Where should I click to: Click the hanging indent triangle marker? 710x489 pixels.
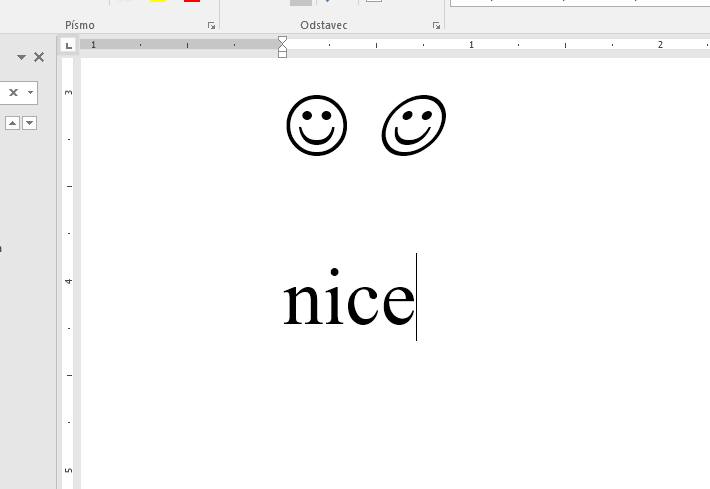(x=282, y=47)
